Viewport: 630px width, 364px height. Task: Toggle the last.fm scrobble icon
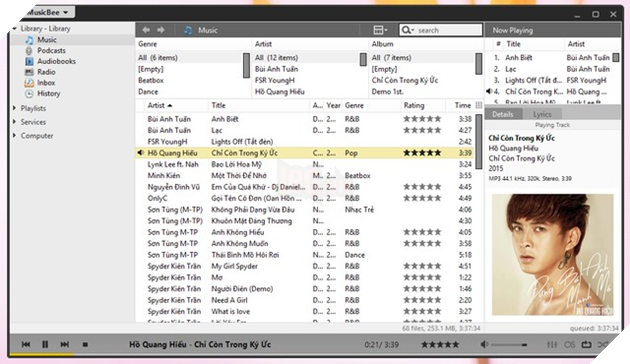[x=569, y=345]
